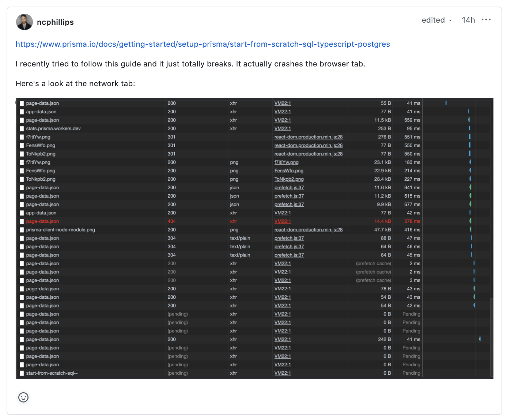Expand the edited history dropdown
This screenshot has width=511, height=420.
[x=437, y=20]
